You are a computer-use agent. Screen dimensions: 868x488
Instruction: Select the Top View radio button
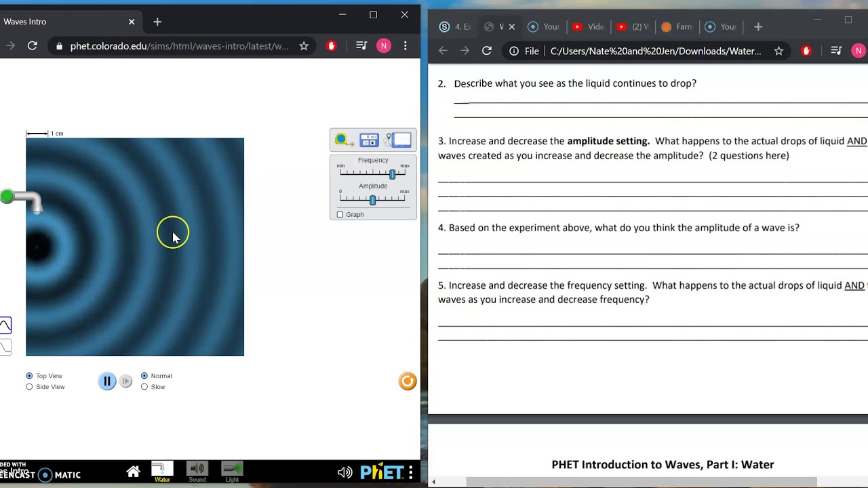[29, 375]
